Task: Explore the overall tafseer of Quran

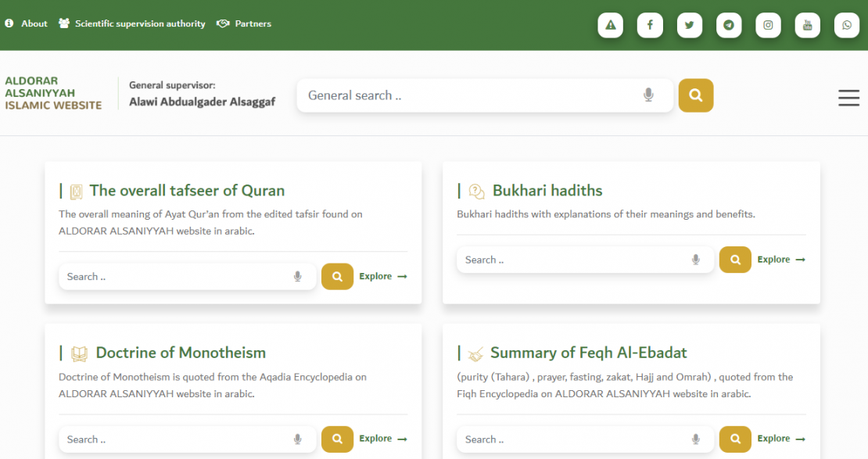Action: click(x=383, y=276)
